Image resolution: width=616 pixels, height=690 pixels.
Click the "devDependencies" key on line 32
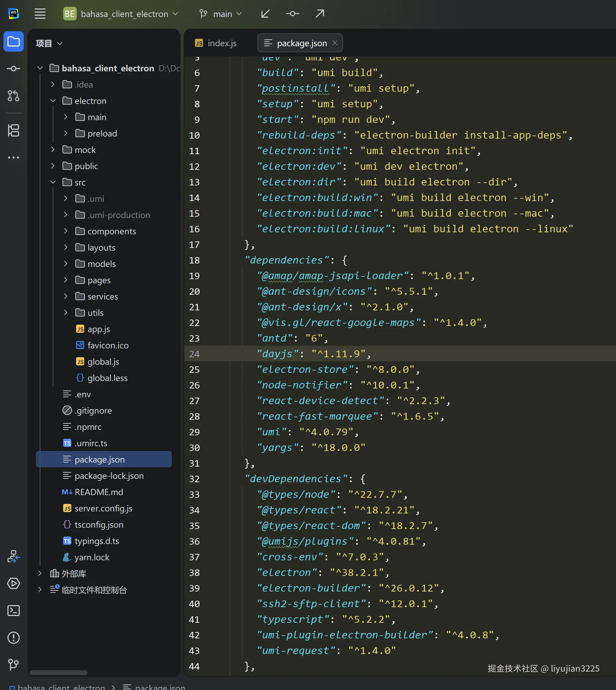pos(296,479)
